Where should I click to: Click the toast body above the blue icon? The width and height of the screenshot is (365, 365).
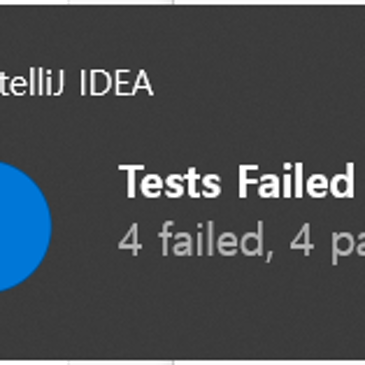tap(27, 133)
